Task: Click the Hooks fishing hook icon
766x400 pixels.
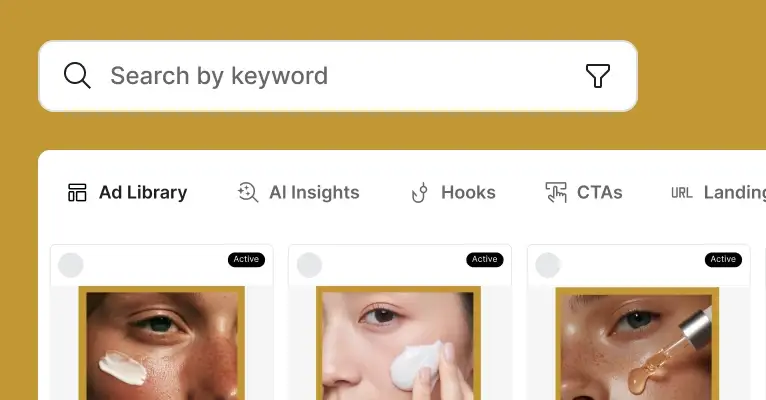Action: point(420,192)
